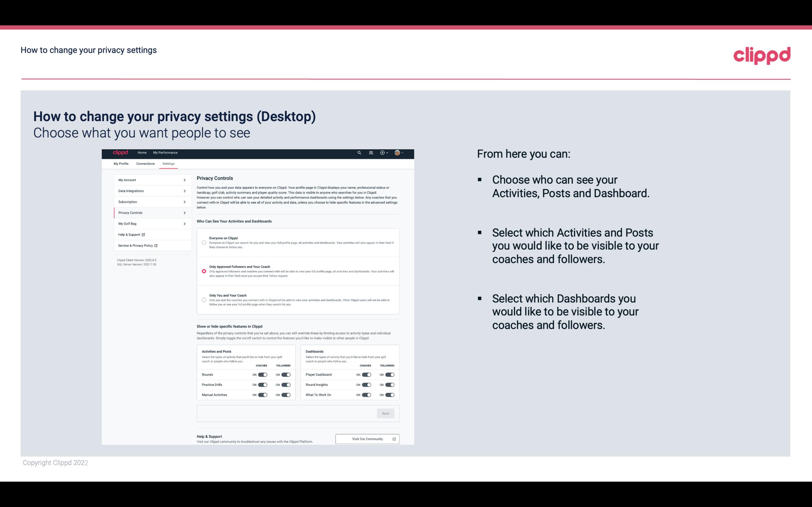The image size is (812, 507).
Task: Toggle Practice Drills Coaches switch on or off
Action: point(262,385)
